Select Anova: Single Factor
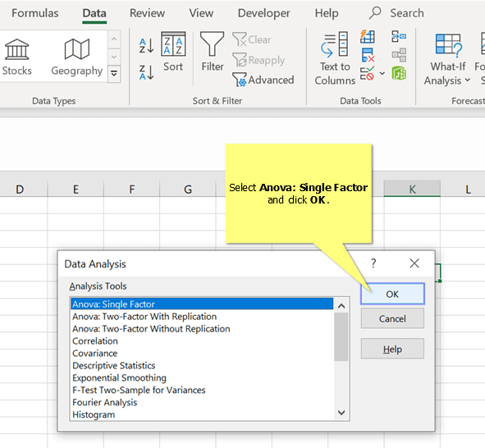The width and height of the screenshot is (485, 448). point(202,304)
